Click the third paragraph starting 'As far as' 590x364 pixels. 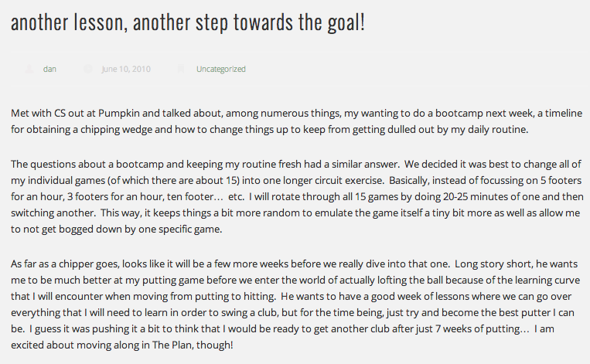(x=294, y=304)
